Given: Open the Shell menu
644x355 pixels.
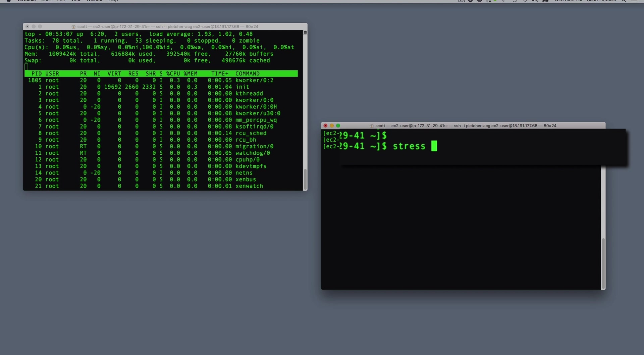Looking at the screenshot, I should click(x=47, y=1).
